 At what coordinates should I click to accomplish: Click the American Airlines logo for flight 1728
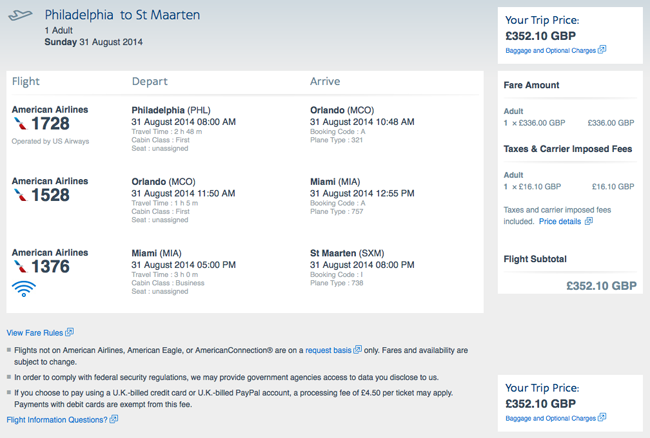click(20, 123)
